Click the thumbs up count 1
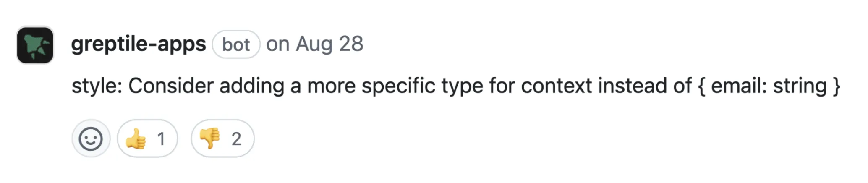 (161, 139)
